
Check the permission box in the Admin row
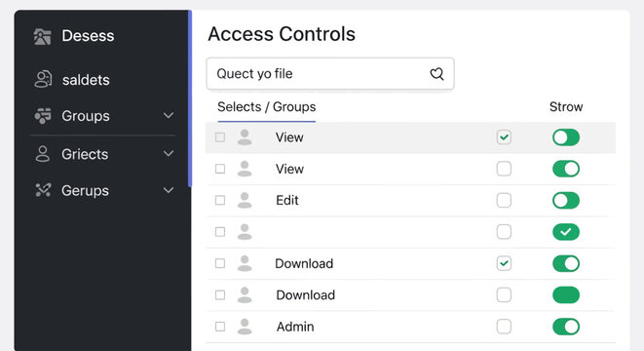(504, 327)
